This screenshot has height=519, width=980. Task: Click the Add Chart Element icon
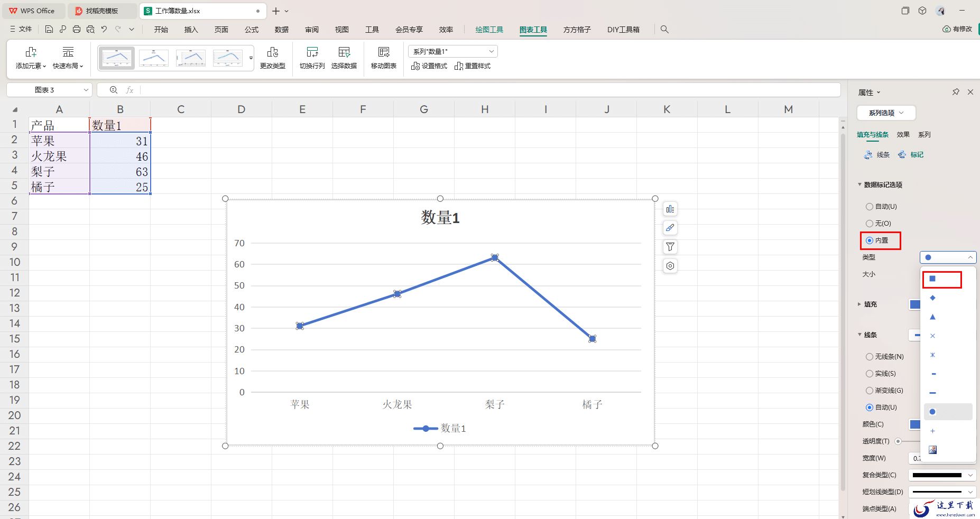pyautogui.click(x=31, y=52)
